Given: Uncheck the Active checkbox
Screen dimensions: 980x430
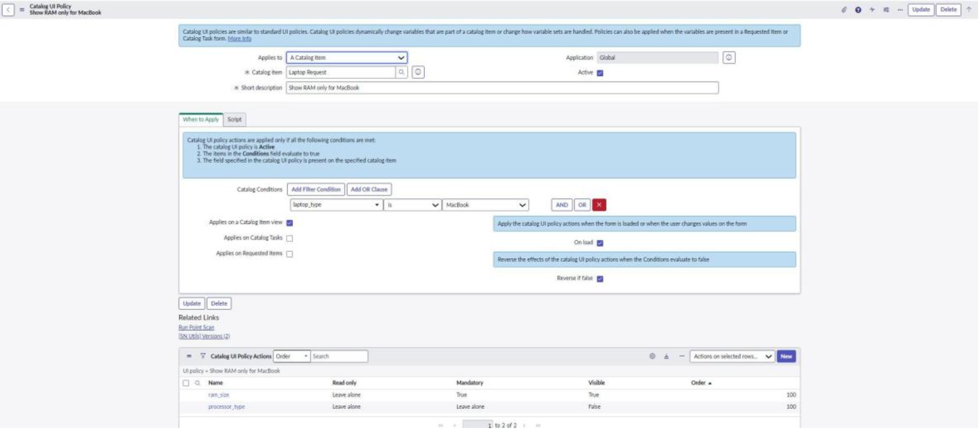Looking at the screenshot, I should click(x=600, y=73).
